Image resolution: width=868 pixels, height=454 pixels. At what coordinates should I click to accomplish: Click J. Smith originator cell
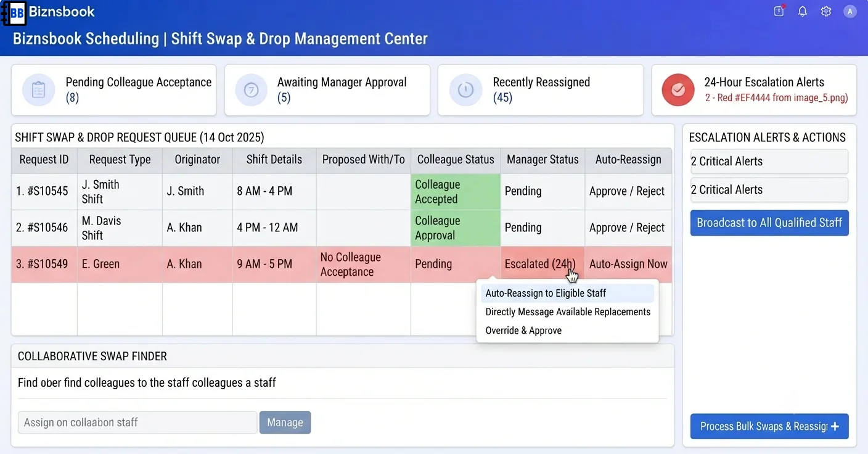pos(197,191)
